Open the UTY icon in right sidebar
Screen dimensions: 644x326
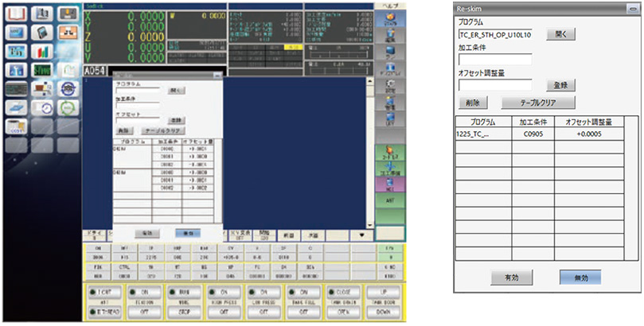[x=390, y=119]
